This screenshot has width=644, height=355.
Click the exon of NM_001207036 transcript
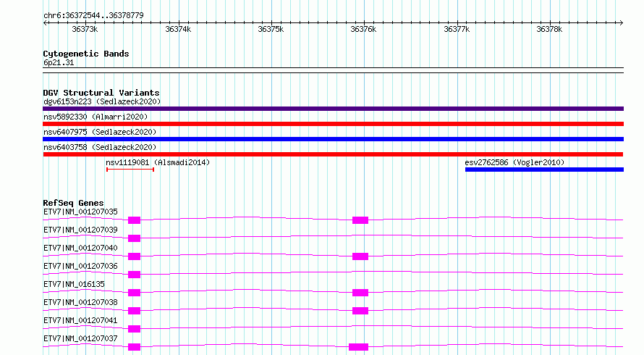(x=135, y=275)
